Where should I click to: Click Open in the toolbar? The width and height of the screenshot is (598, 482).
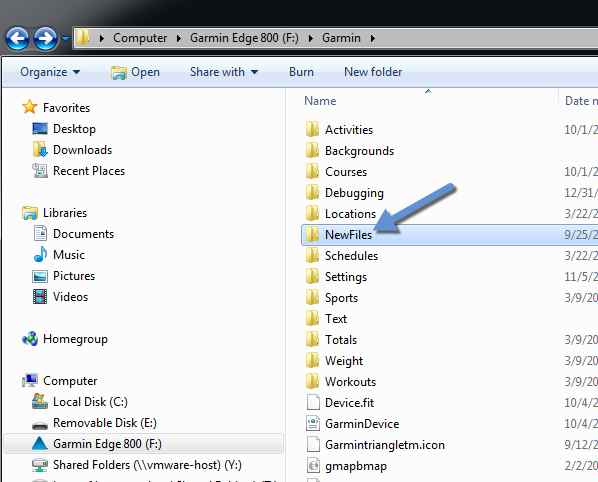(x=135, y=72)
